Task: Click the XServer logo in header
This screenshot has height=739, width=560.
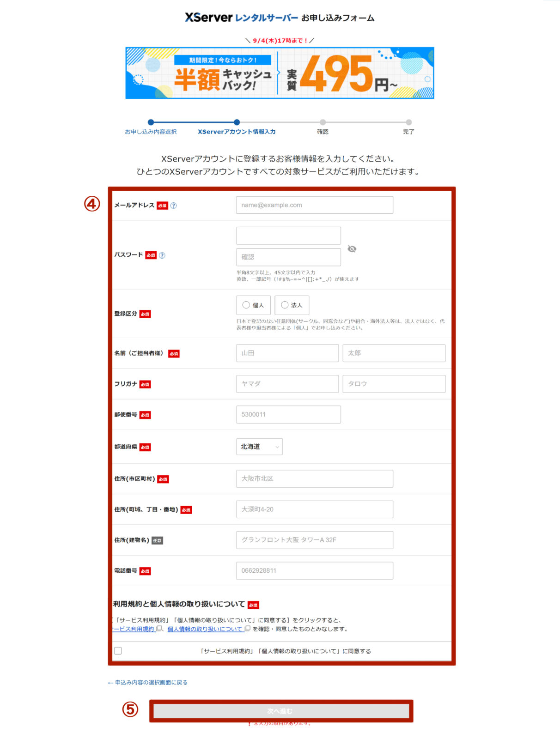Action: 208,18
